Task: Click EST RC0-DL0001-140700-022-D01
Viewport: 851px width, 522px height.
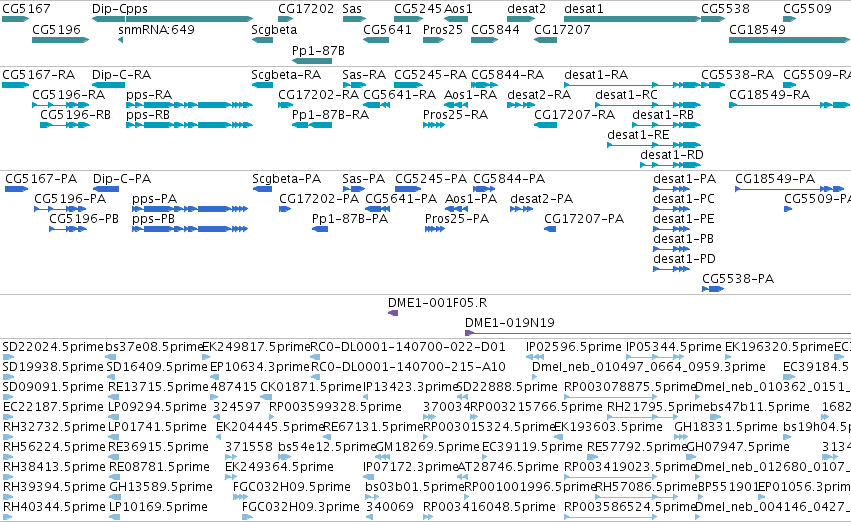Action: [408, 347]
